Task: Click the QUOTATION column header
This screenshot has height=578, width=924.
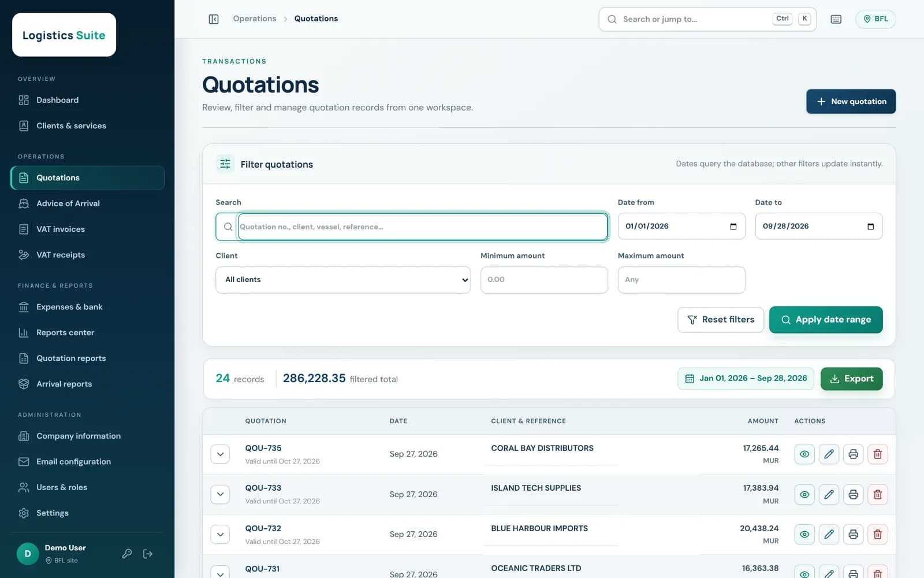Action: click(266, 421)
